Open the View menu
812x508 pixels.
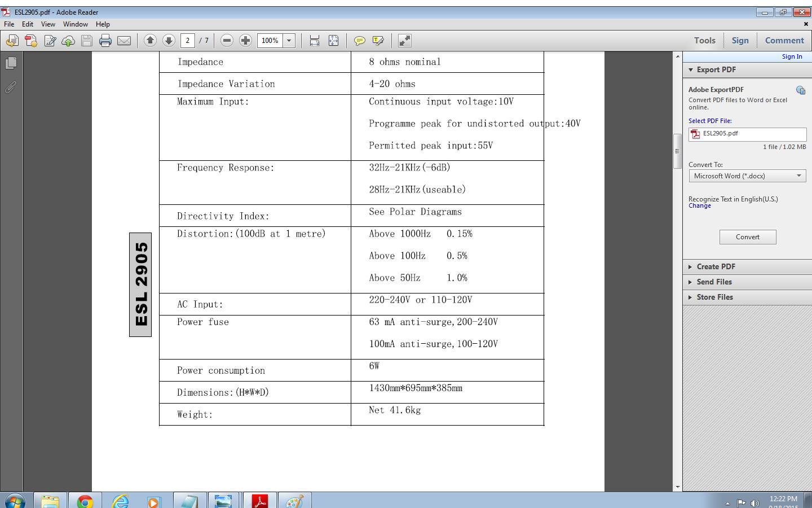tap(48, 24)
